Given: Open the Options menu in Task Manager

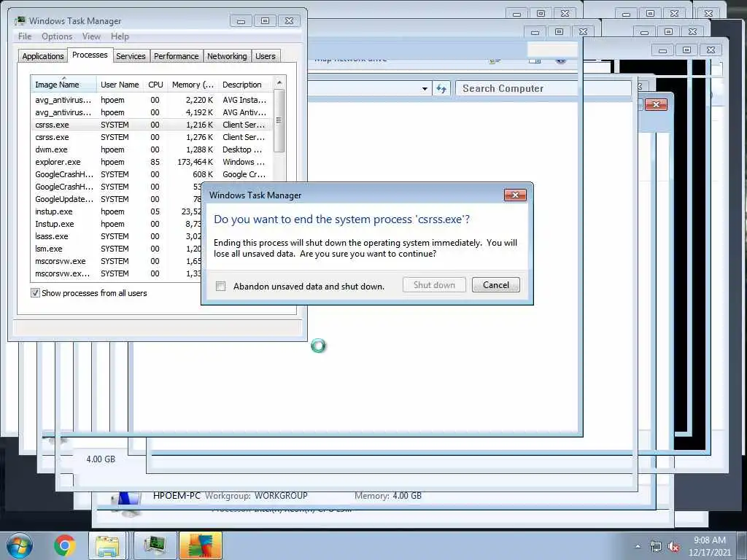Looking at the screenshot, I should pyautogui.click(x=57, y=36).
